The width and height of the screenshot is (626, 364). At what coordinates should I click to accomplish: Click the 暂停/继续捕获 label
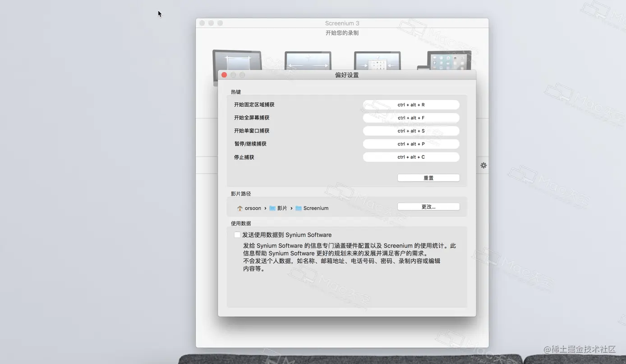click(x=250, y=144)
